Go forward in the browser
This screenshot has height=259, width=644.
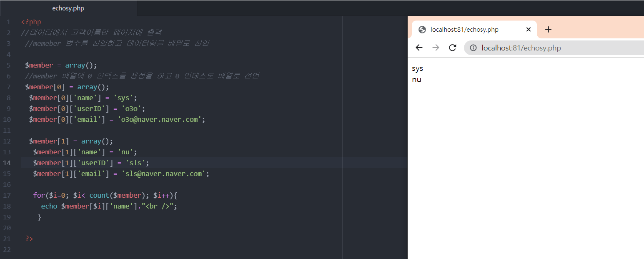click(x=436, y=48)
